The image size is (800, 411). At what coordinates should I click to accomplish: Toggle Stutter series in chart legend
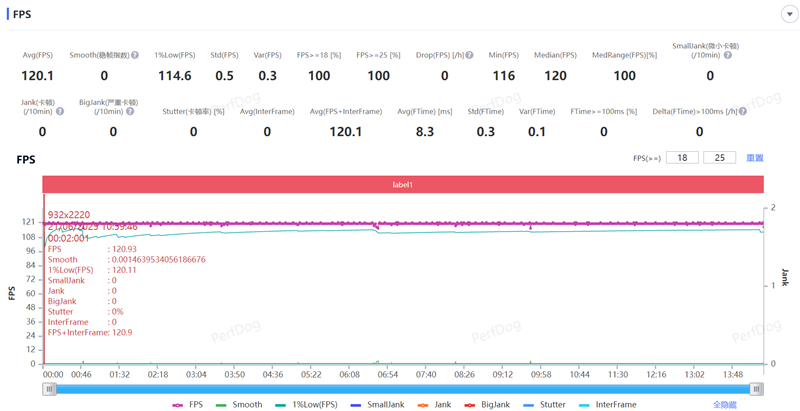pos(544,405)
